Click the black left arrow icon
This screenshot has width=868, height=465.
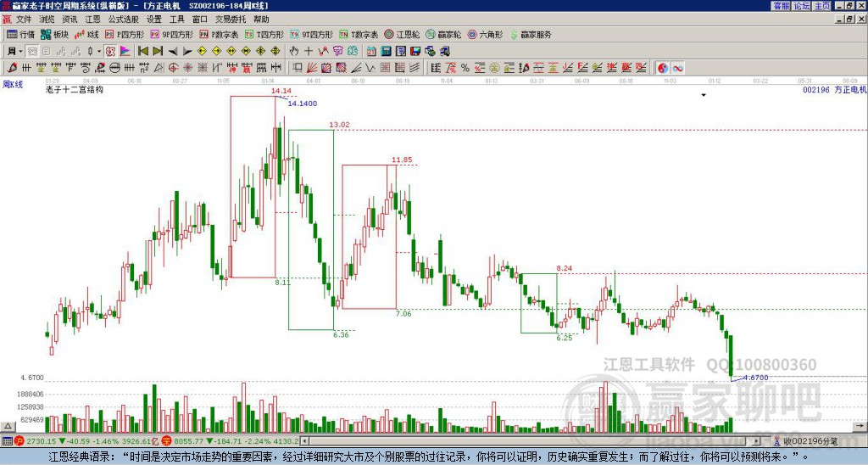point(173,52)
